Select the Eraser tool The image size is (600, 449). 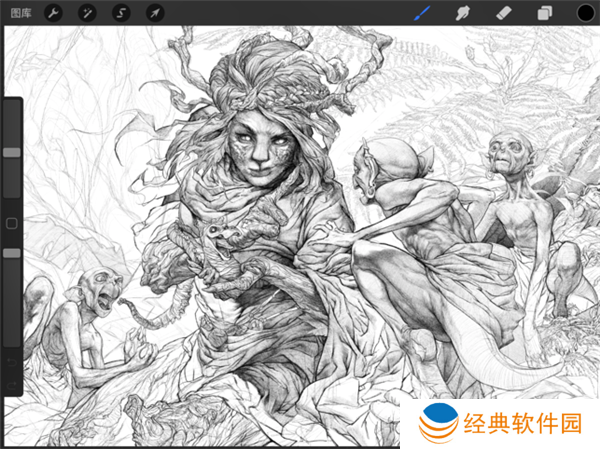505,13
